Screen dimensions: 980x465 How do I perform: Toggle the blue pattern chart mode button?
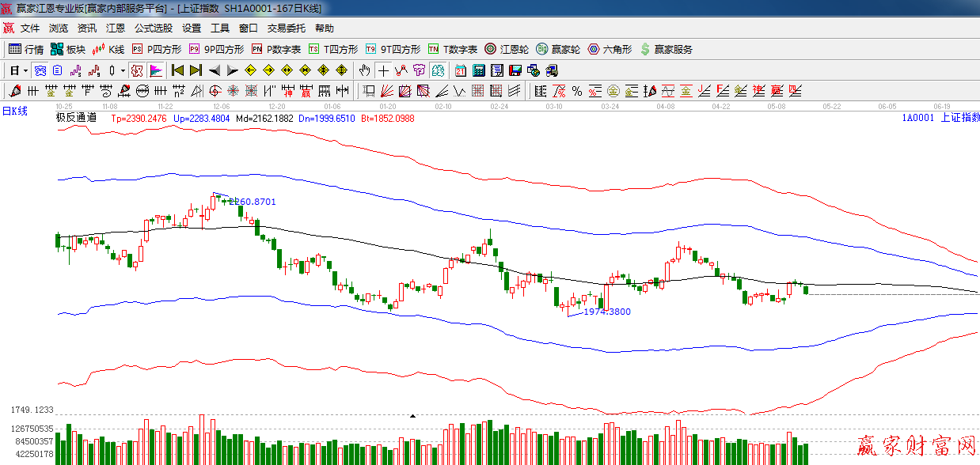(x=40, y=70)
